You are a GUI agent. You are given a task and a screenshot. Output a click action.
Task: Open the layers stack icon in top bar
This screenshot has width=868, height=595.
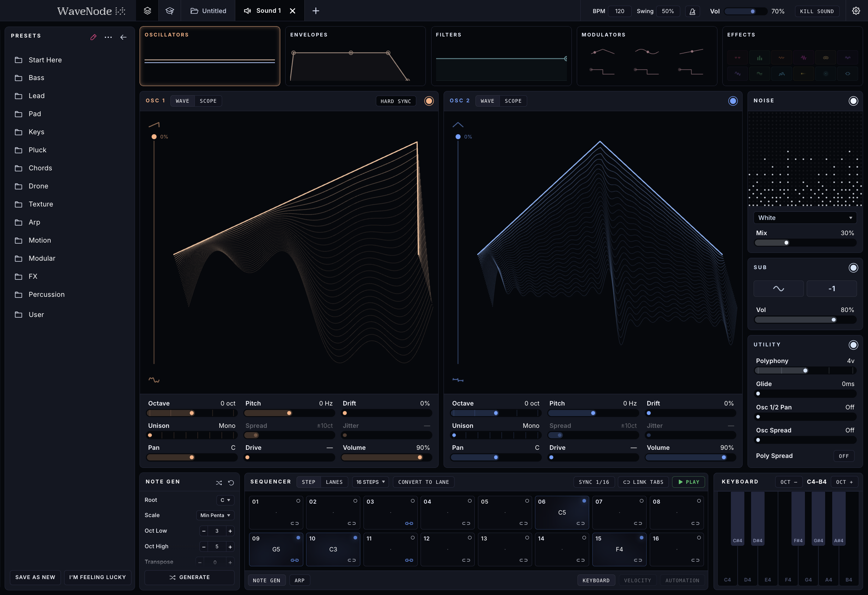(x=147, y=11)
